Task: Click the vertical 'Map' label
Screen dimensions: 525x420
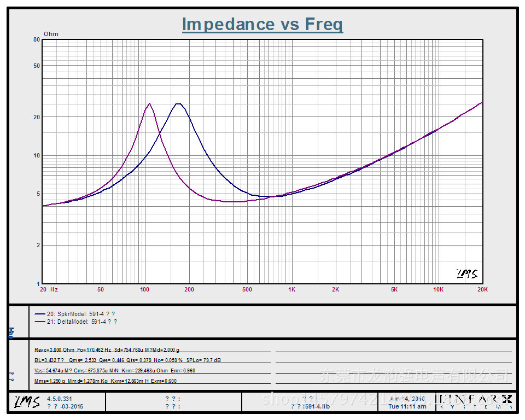Action: click(11, 333)
